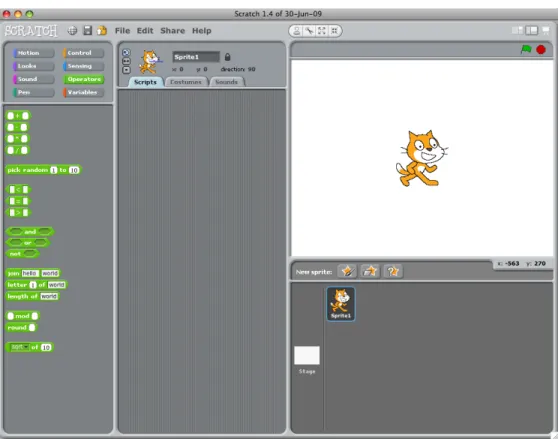Click the 'and' boolean block
The height and width of the screenshot is (439, 558).
tap(30, 232)
